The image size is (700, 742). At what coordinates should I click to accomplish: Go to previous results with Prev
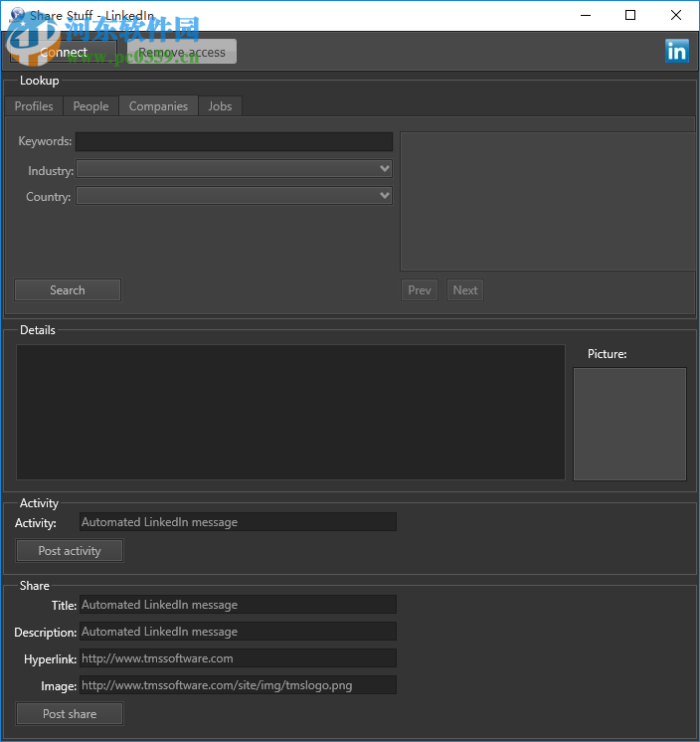coord(420,290)
